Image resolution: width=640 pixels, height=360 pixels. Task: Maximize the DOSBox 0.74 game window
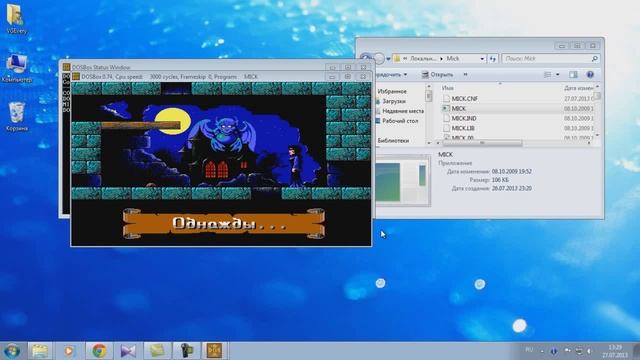[348, 77]
